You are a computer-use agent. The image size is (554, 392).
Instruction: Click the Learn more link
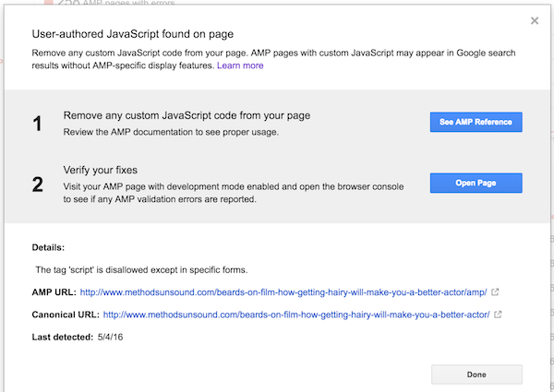(240, 65)
